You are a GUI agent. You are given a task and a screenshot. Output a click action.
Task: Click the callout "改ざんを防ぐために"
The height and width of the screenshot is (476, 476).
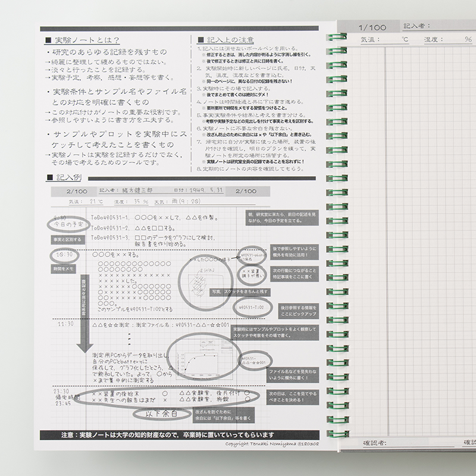[x=224, y=415]
